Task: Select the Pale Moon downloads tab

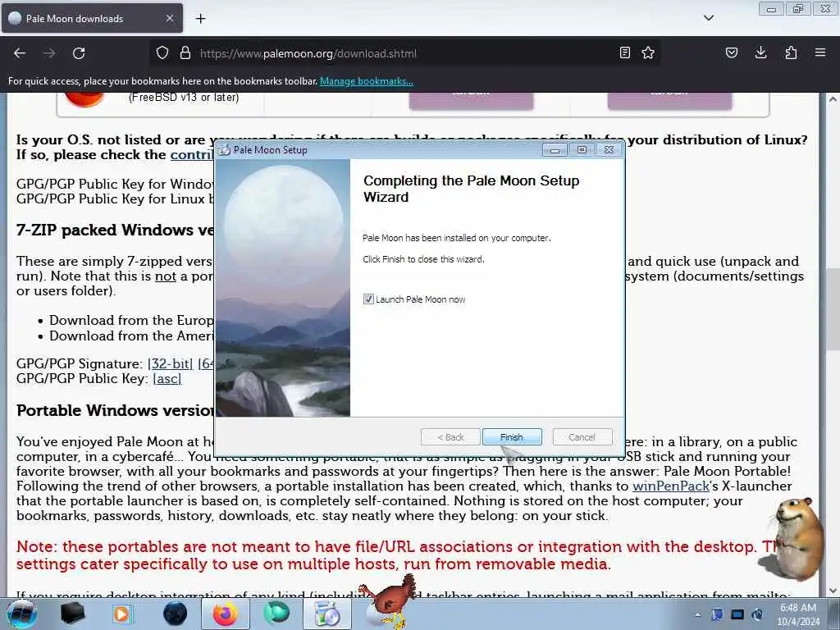Action: 92,18
